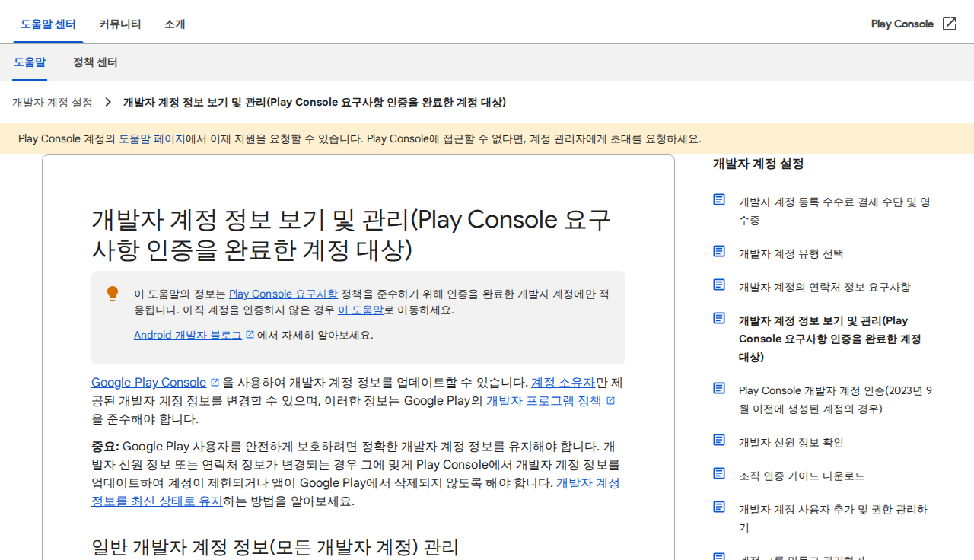
Task: Open 계정 소유자 link
Action: [563, 383]
